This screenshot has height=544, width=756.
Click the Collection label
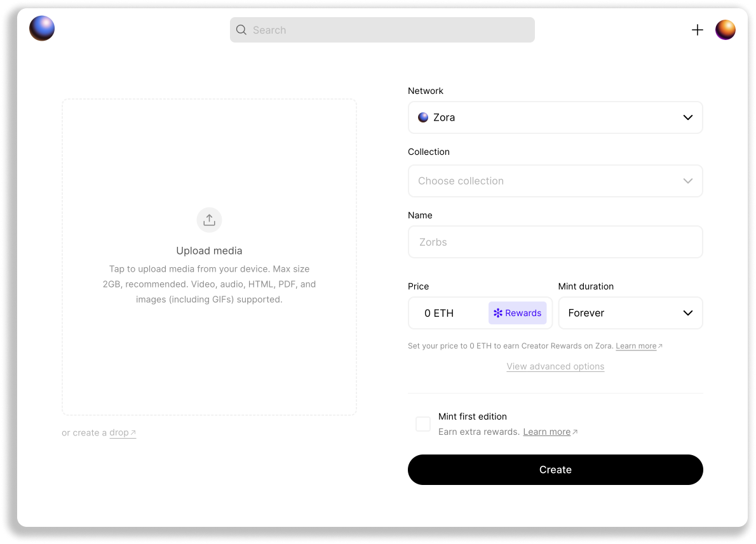click(x=429, y=152)
